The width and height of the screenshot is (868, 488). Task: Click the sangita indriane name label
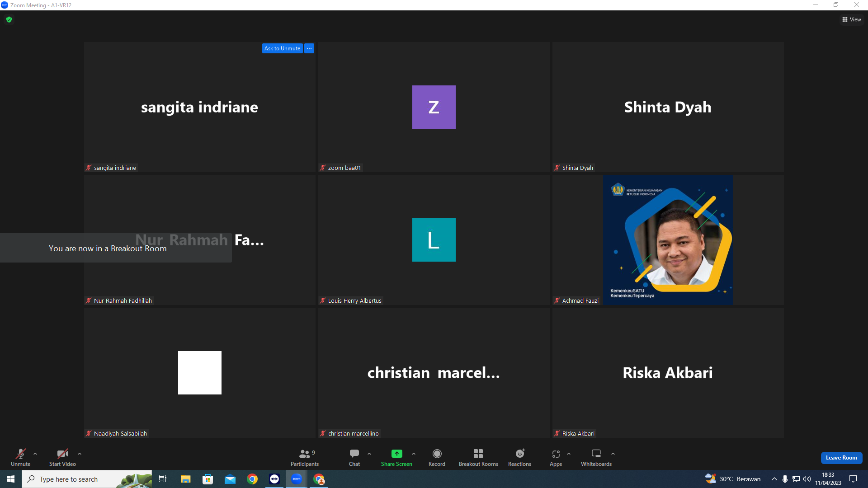click(x=115, y=168)
